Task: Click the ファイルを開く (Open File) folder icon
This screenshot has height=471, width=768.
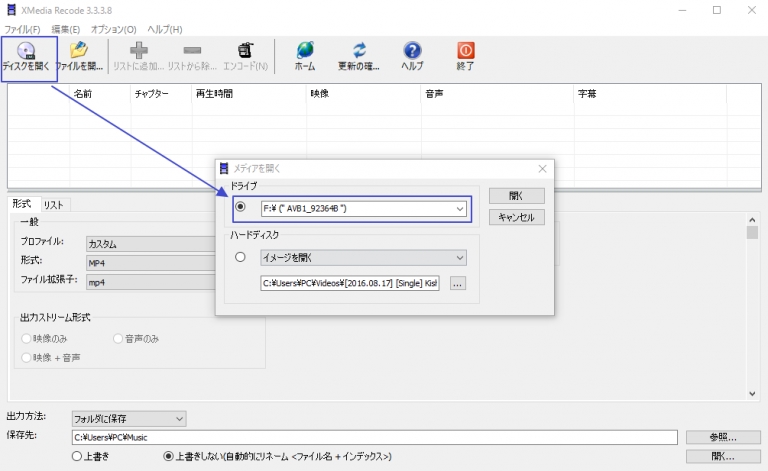Action: click(x=79, y=50)
